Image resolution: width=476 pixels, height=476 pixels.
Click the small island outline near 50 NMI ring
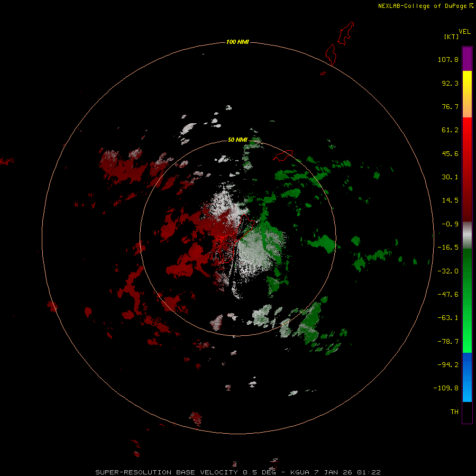pyautogui.click(x=283, y=155)
